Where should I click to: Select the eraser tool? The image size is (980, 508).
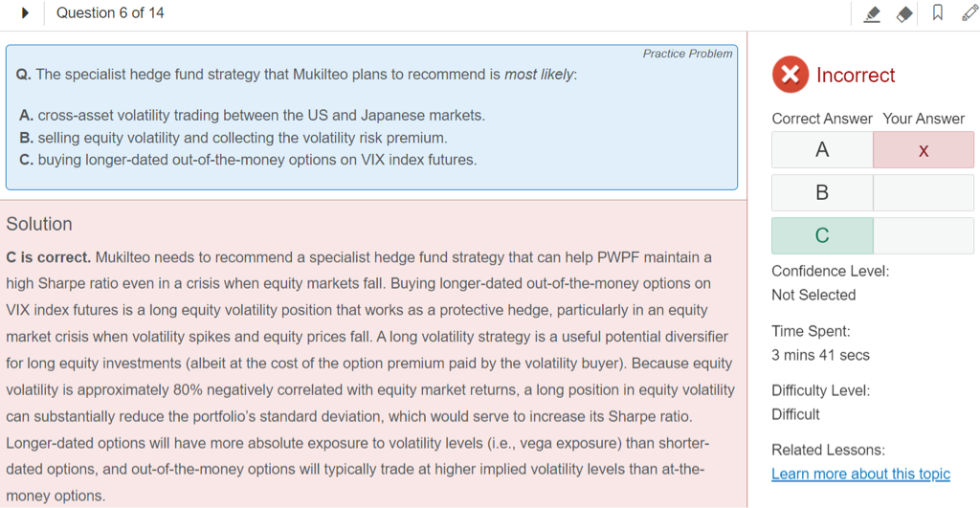pyautogui.click(x=904, y=13)
